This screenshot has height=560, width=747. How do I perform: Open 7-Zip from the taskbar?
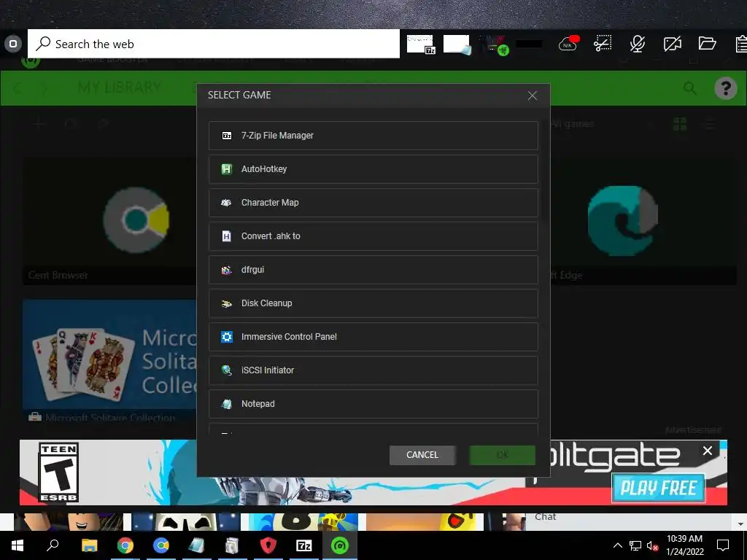point(304,545)
